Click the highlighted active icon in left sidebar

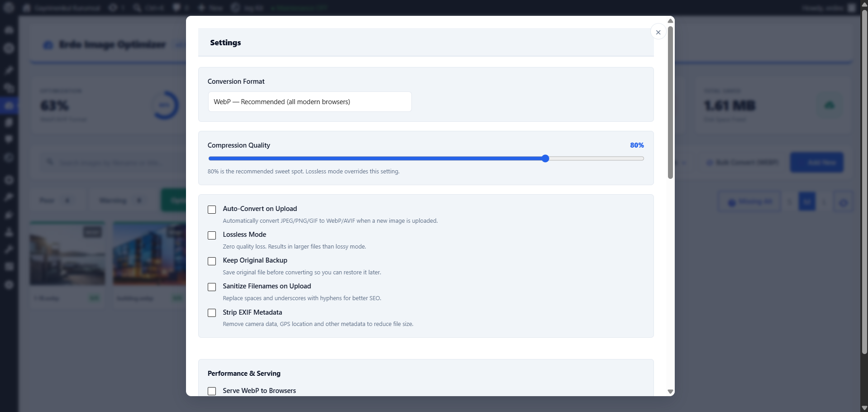[x=9, y=106]
